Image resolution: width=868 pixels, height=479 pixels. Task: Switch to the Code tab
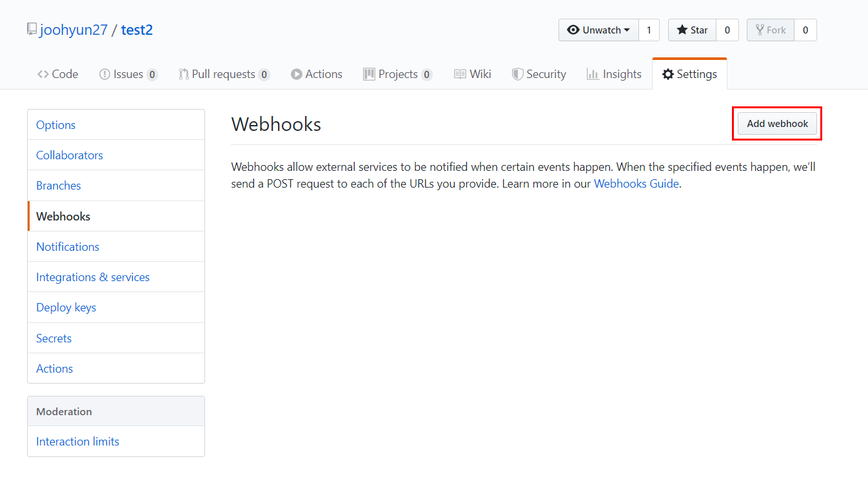tap(57, 74)
